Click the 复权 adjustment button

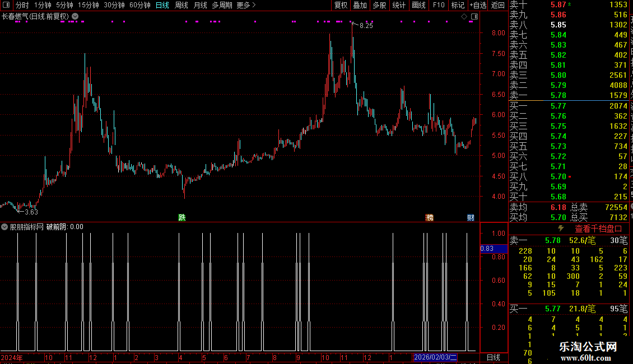point(341,5)
